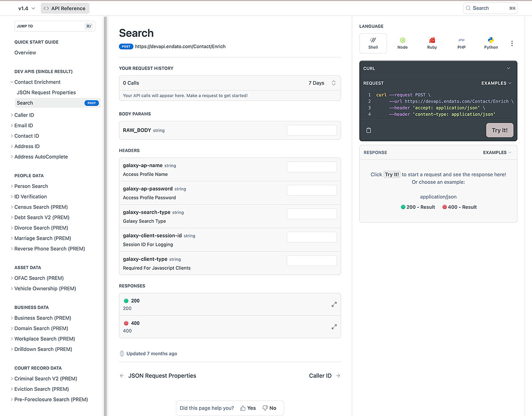Click the RAW_BODY input field
532x416 pixels.
point(312,130)
